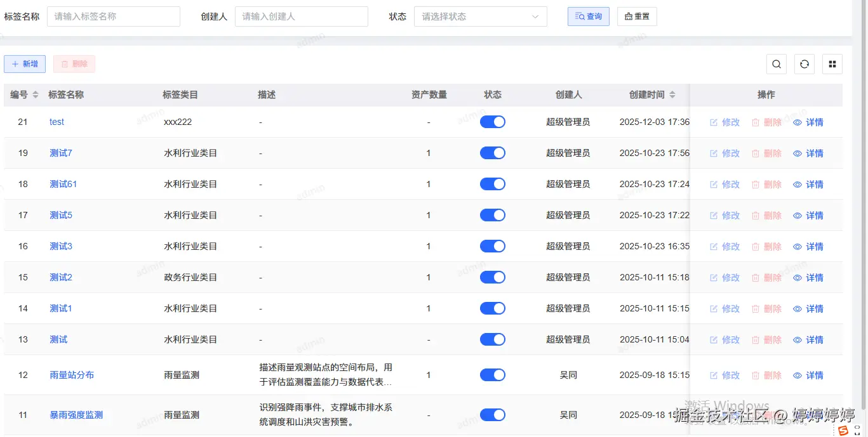Disable the status toggle for test row
Viewport: 868px width, 437px height.
click(x=493, y=122)
